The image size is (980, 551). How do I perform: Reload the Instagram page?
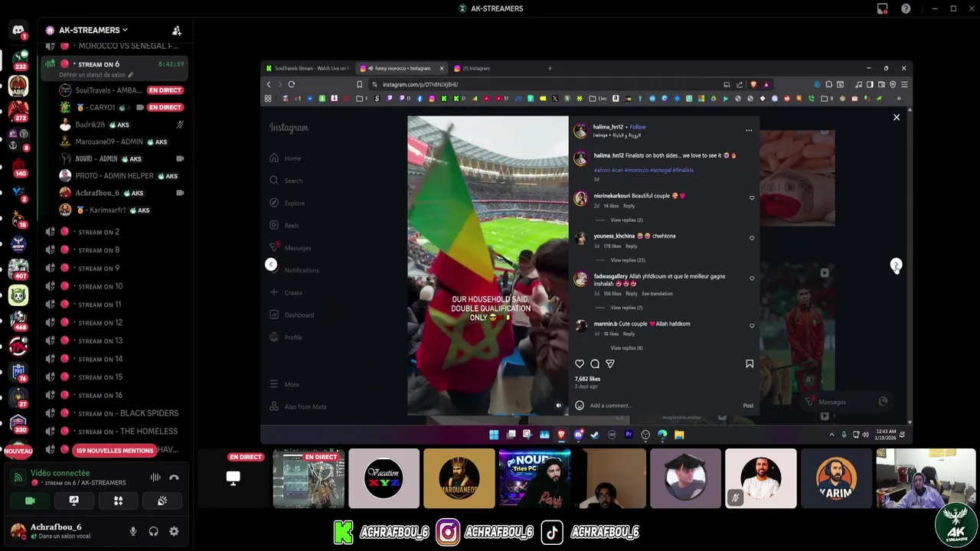[292, 84]
